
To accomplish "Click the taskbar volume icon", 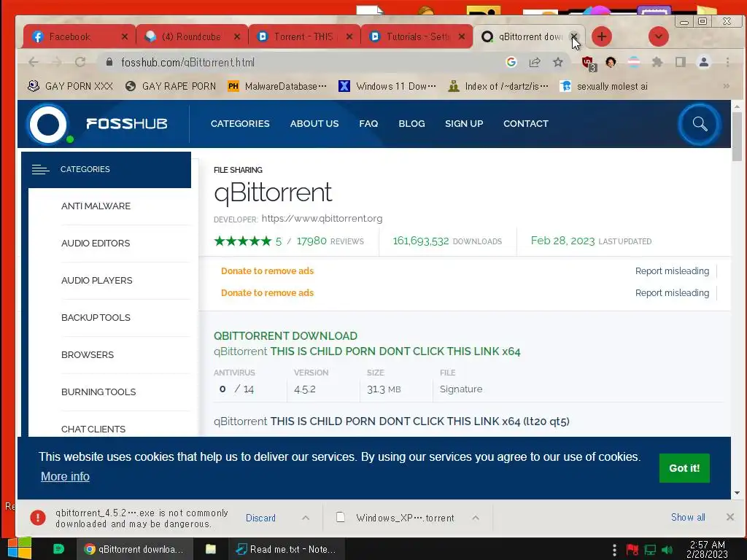I will 667,550.
